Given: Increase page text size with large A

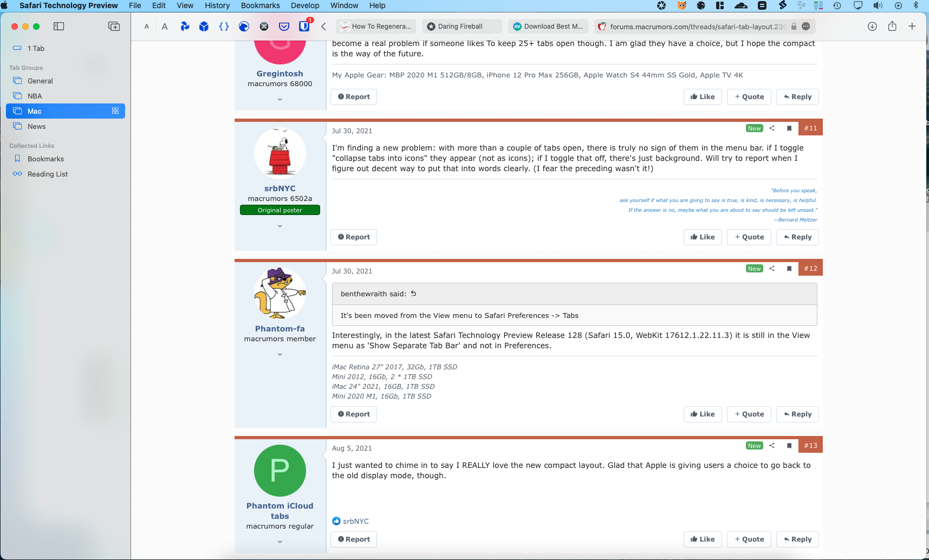Looking at the screenshot, I should point(165,27).
